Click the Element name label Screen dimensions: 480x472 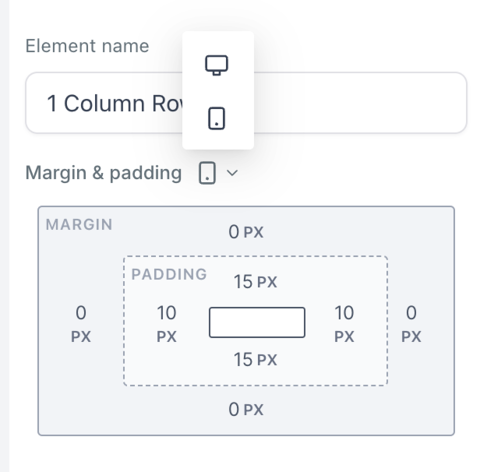[x=87, y=46]
